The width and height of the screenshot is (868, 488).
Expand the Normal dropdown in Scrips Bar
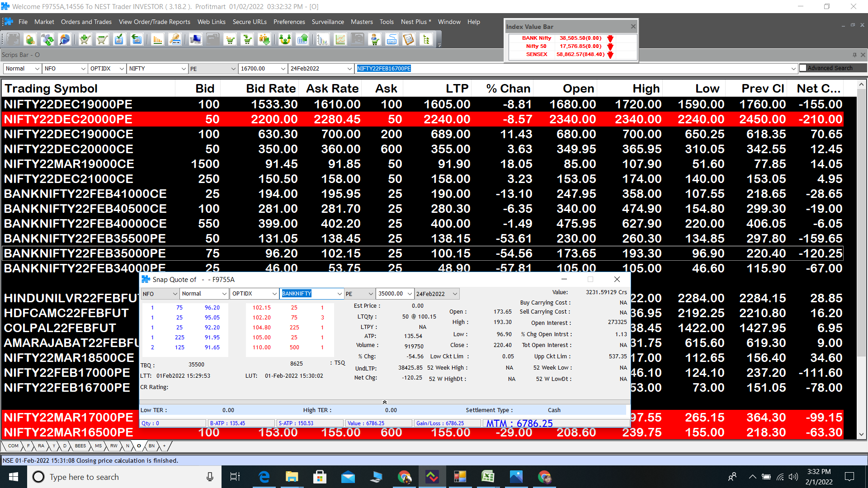click(x=37, y=69)
